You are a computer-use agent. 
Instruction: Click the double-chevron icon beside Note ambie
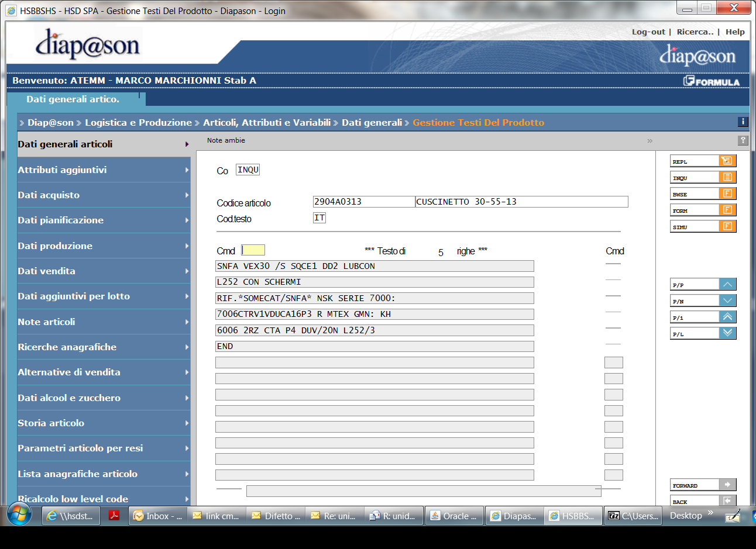coord(650,141)
